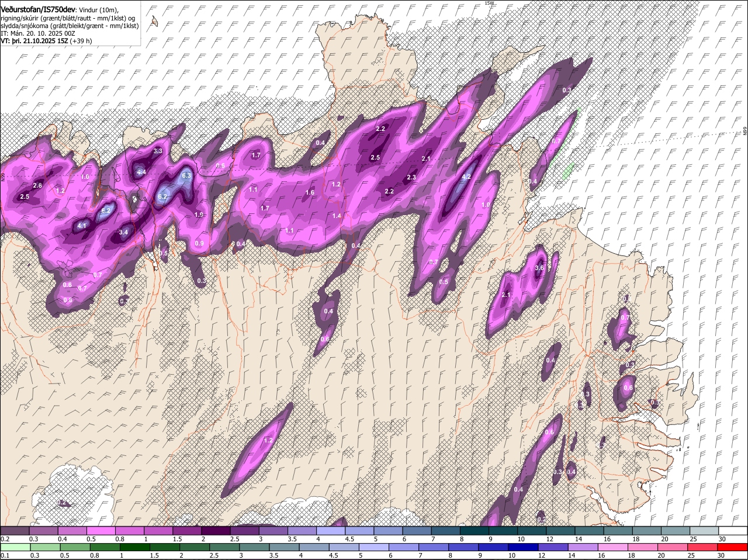Click the Veðurstofan/IS750dev title text

point(38,9)
